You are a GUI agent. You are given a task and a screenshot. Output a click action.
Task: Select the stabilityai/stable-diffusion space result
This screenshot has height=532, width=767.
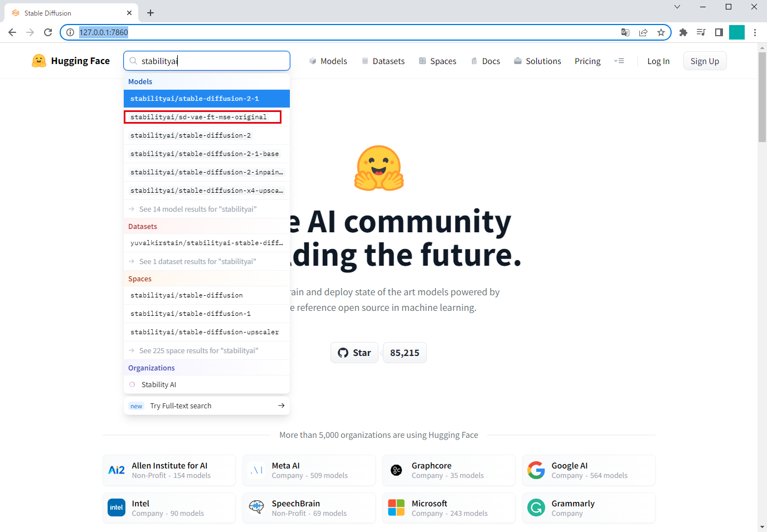pos(207,295)
